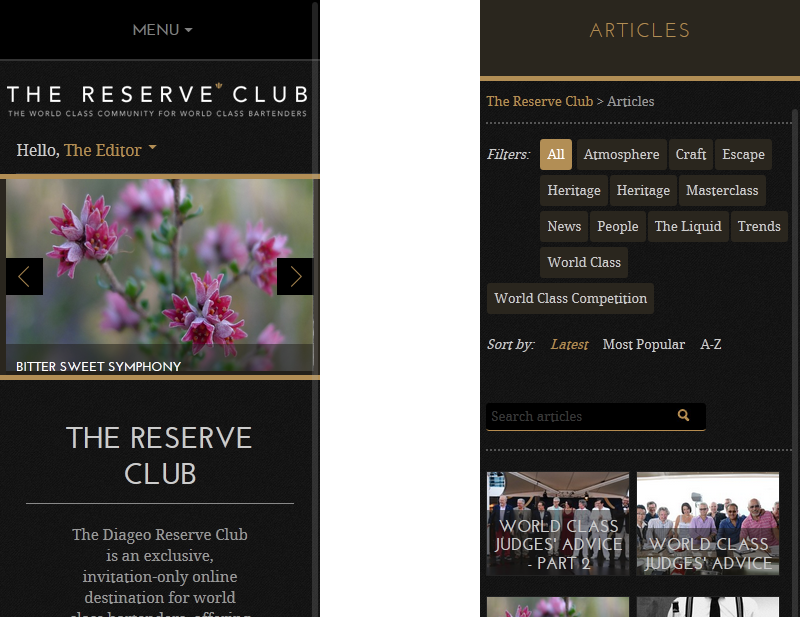This screenshot has height=617, width=800.
Task: Toggle the Atmosphere filter
Action: [x=621, y=154]
